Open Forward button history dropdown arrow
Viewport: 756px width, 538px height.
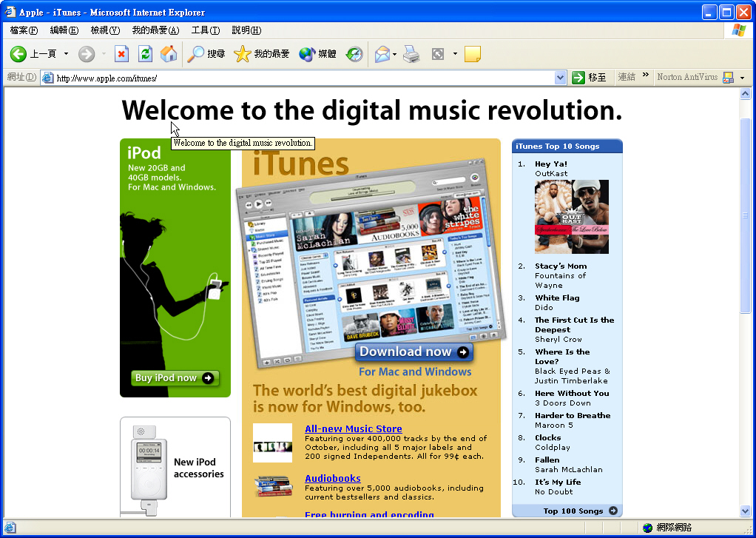tap(104, 53)
